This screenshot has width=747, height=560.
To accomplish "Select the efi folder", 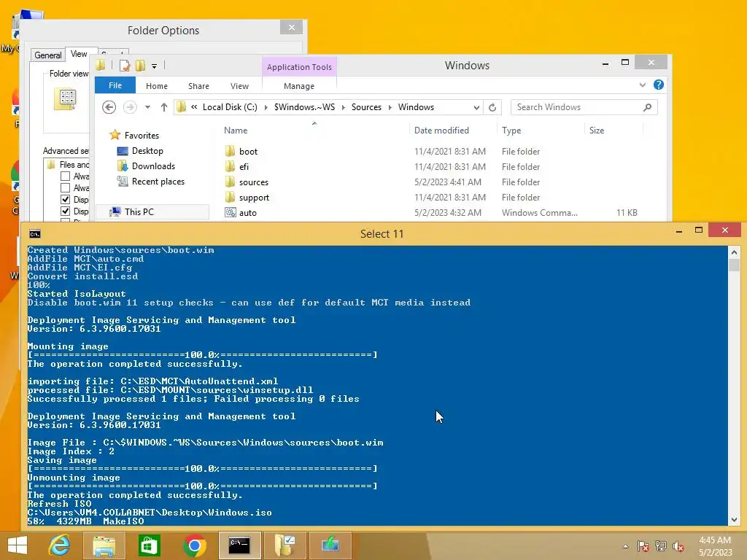I will pos(244,167).
